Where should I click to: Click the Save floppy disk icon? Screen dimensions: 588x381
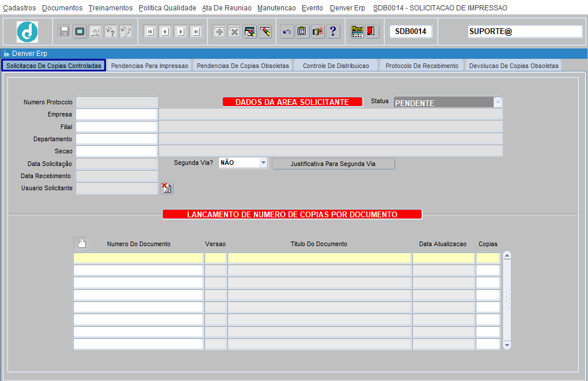point(65,32)
